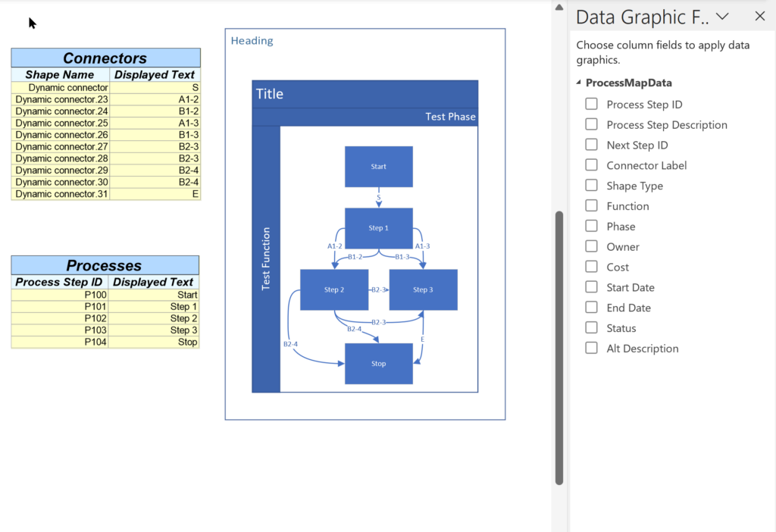Screen dimensions: 776x532
Task: Check the Process Step Description field
Action: point(591,124)
